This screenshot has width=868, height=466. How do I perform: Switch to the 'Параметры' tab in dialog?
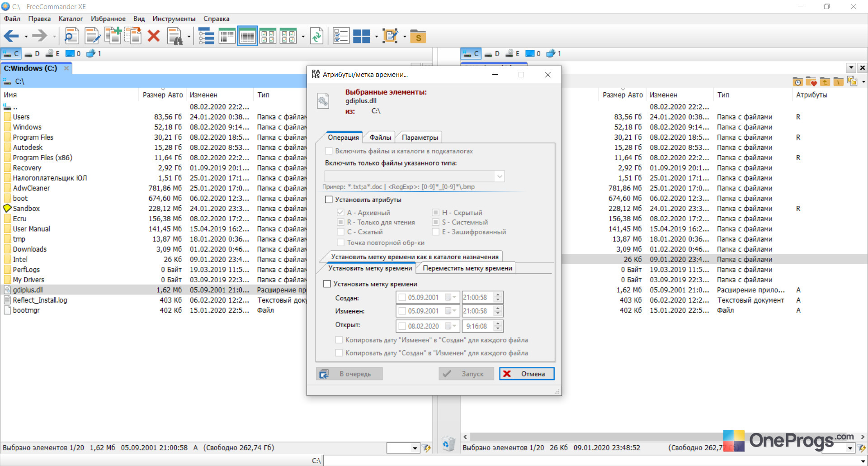tap(420, 137)
